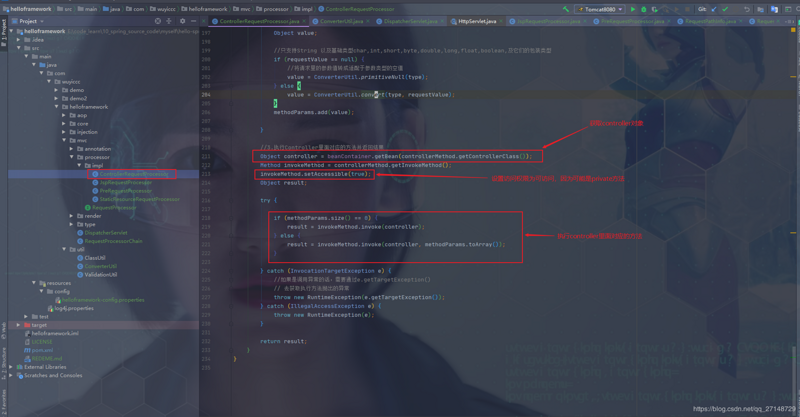Click the HttpServlet breadcrumb class ControllerRequestProcessor

point(356,9)
